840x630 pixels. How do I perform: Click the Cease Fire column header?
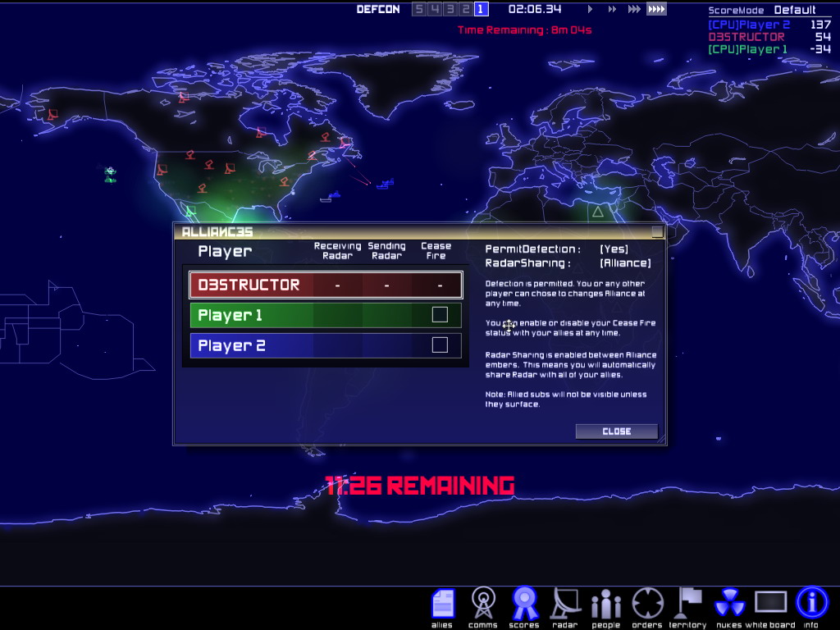(436, 251)
